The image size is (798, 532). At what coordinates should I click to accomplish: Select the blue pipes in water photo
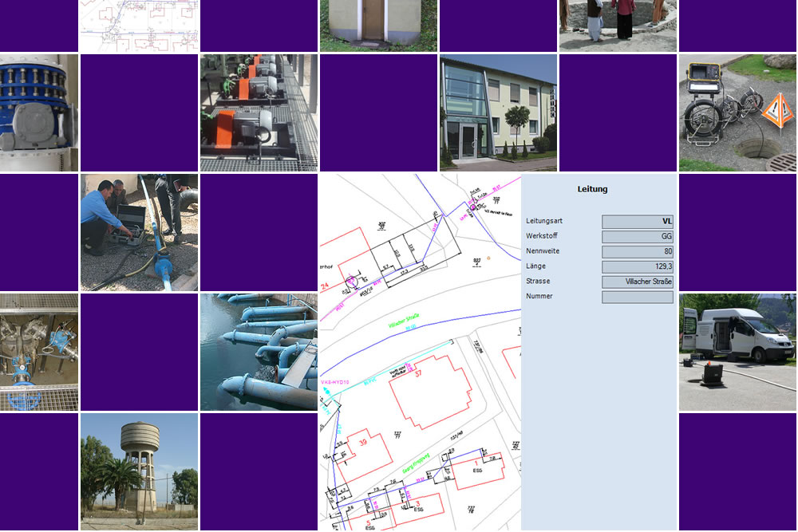[259, 352]
